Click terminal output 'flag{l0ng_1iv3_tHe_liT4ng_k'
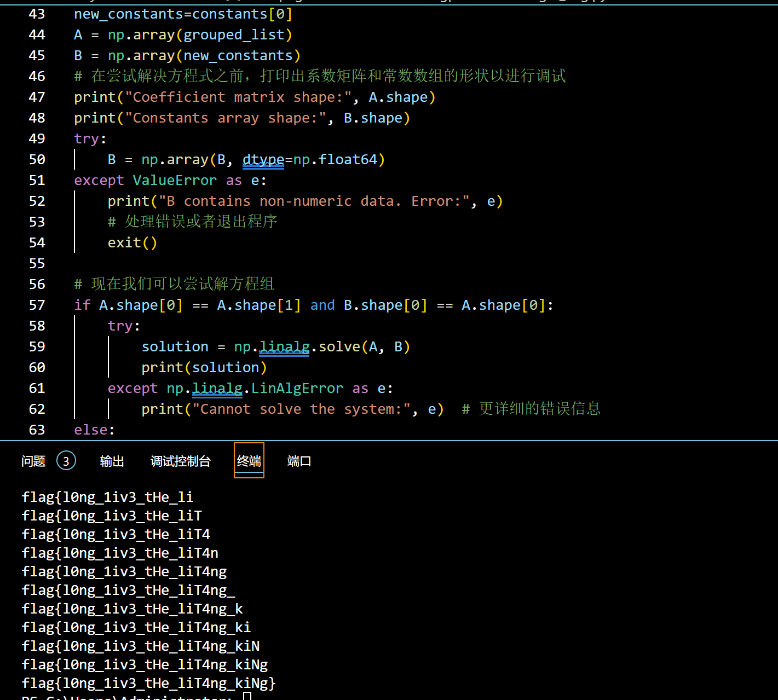Image resolution: width=778 pixels, height=700 pixels. pos(132,609)
